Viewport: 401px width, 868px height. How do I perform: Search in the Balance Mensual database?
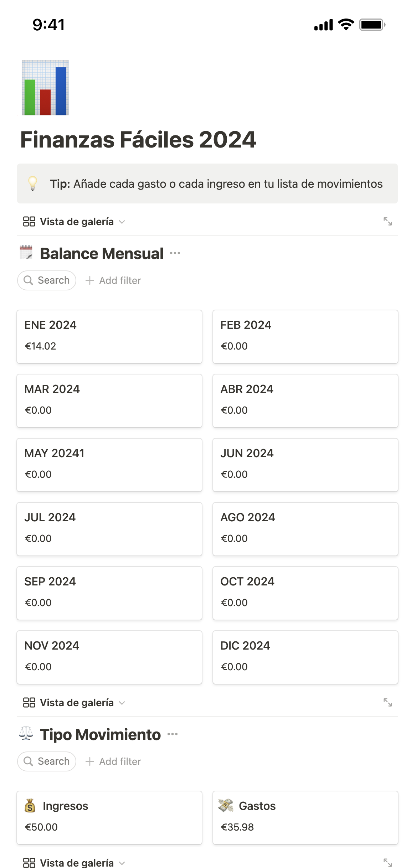[x=47, y=280]
